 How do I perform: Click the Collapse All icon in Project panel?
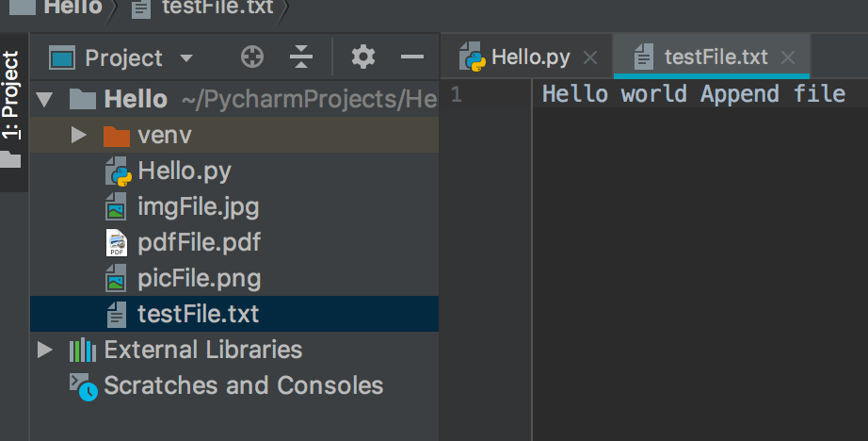coord(301,57)
